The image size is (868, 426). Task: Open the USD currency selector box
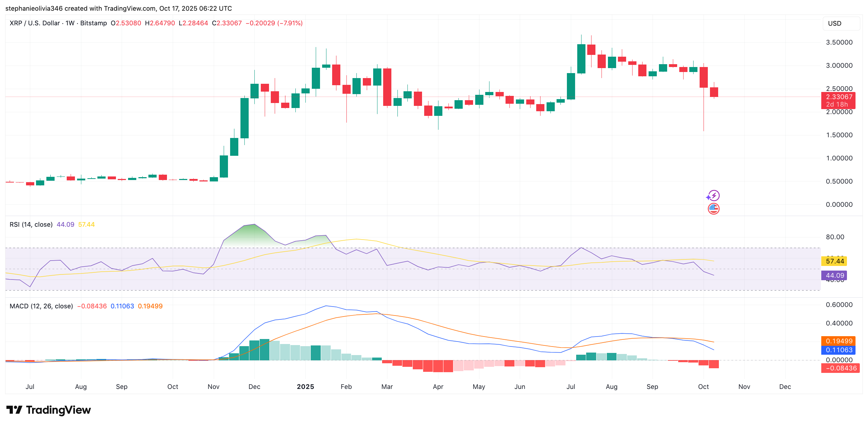[841, 24]
